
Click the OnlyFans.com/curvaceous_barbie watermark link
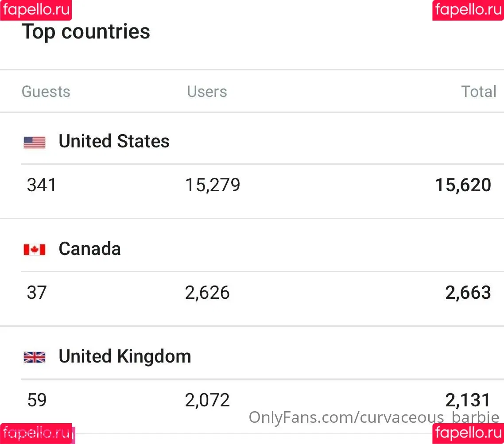[x=374, y=417]
